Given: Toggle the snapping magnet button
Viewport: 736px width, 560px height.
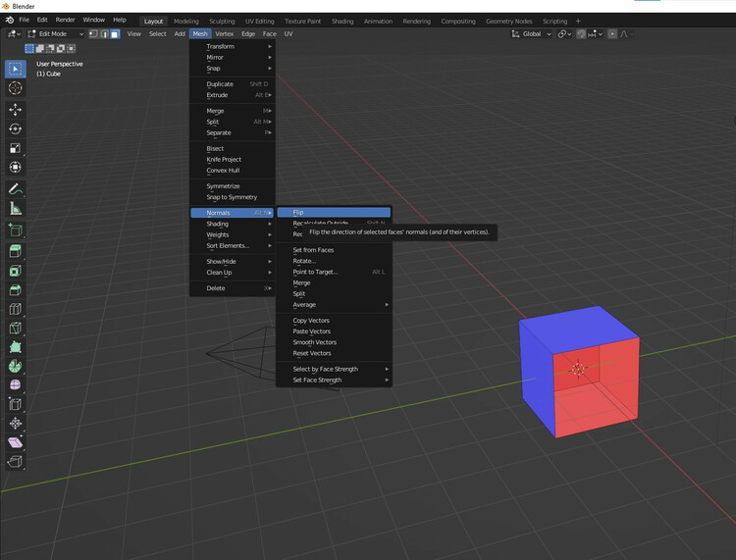Looking at the screenshot, I should 581,34.
